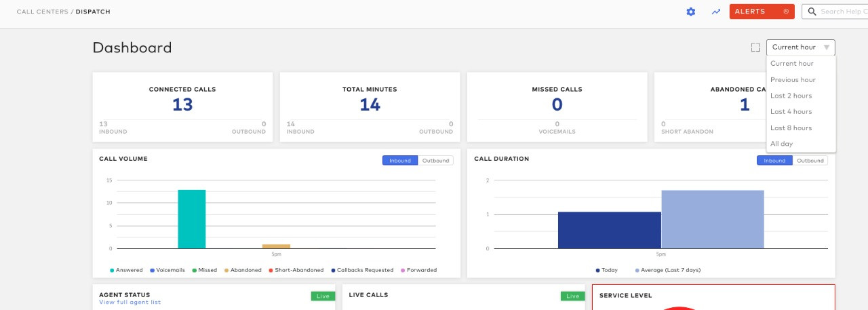Click the fullscreen expand icon
Image resolution: width=868 pixels, height=310 pixels.
pos(755,47)
